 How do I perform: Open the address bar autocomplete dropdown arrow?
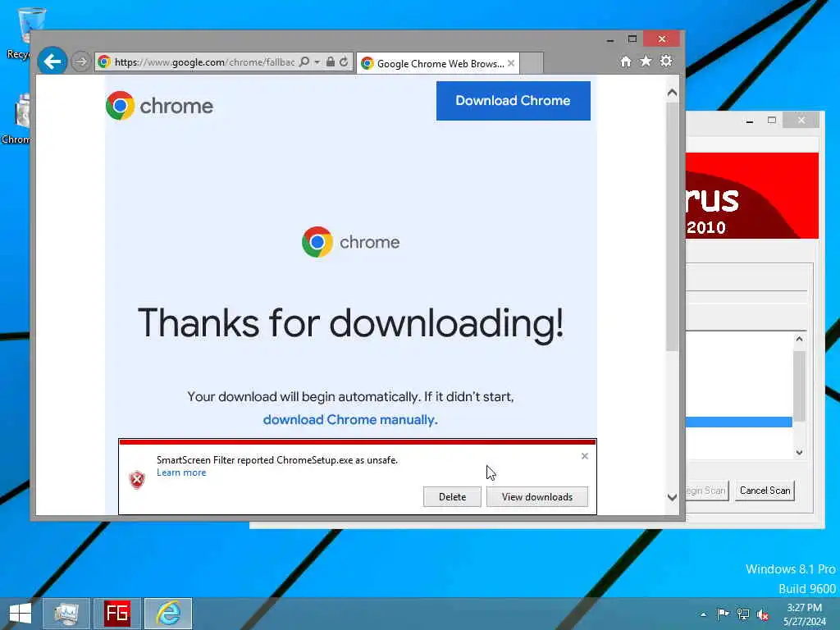tap(317, 62)
